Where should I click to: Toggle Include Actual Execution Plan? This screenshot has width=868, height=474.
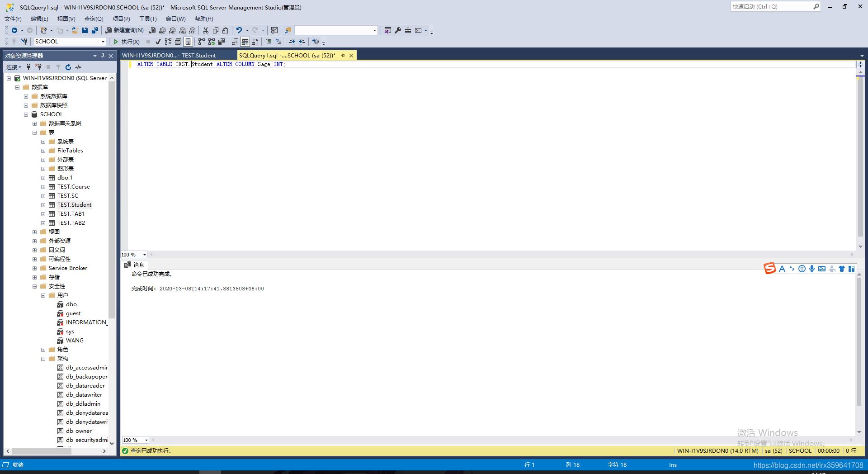[202, 42]
